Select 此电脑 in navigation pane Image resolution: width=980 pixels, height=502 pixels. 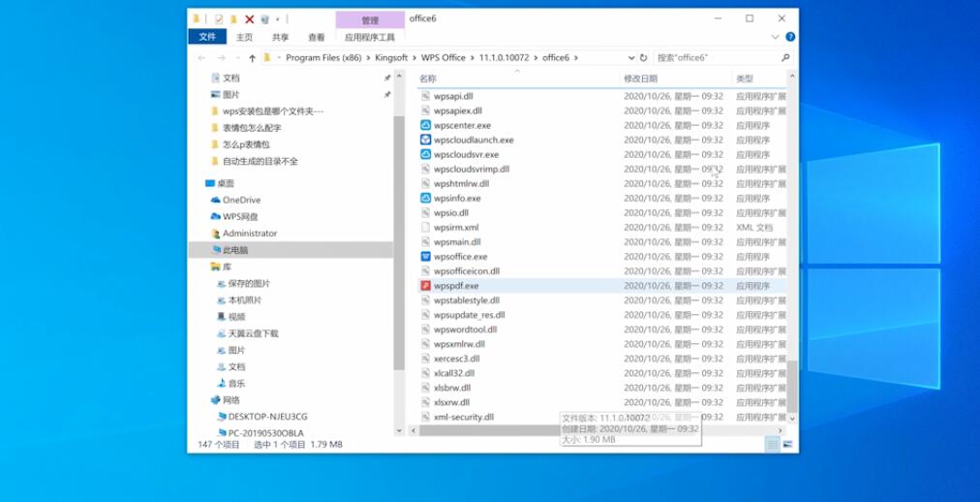tap(235, 250)
